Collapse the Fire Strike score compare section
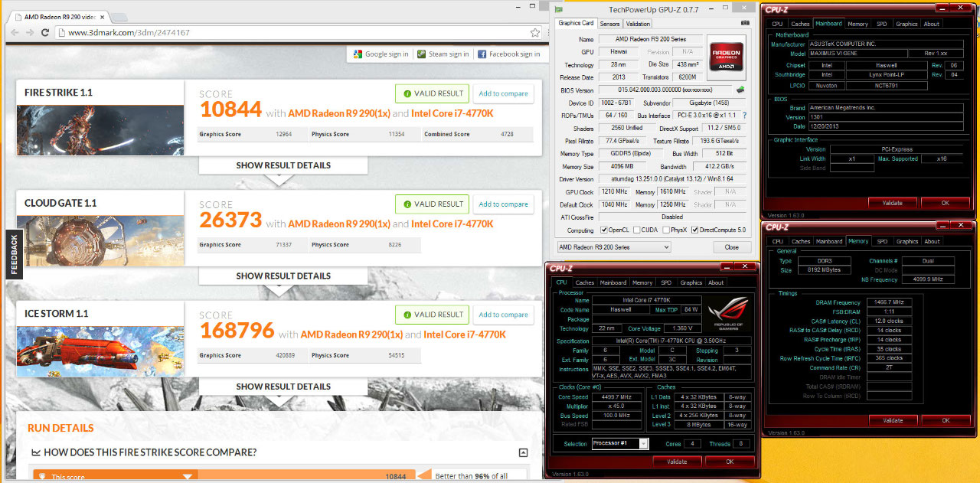This screenshot has width=980, height=483. click(x=523, y=452)
